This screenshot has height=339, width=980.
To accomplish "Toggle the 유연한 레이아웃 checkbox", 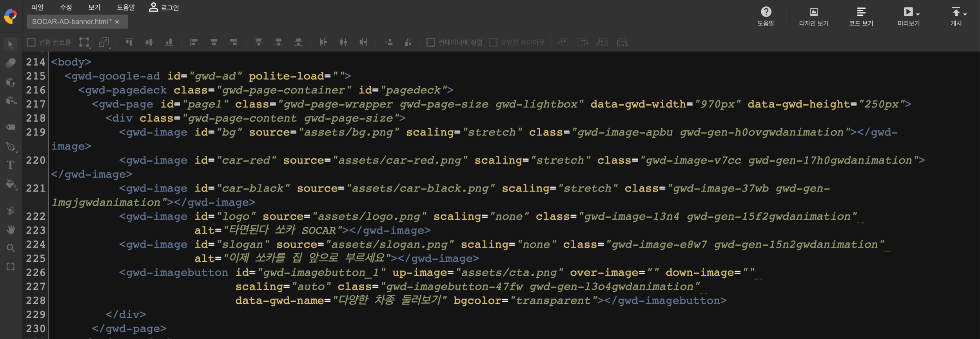I will click(x=494, y=42).
